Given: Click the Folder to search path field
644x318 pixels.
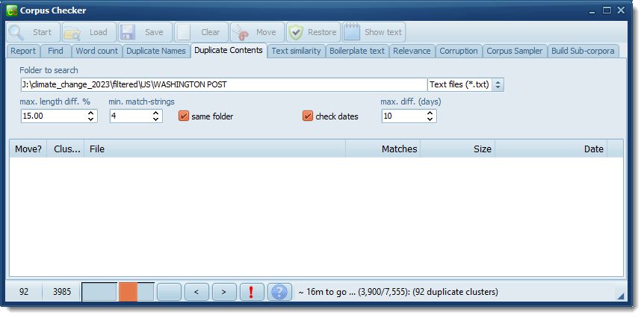Looking at the screenshot, I should tap(224, 85).
